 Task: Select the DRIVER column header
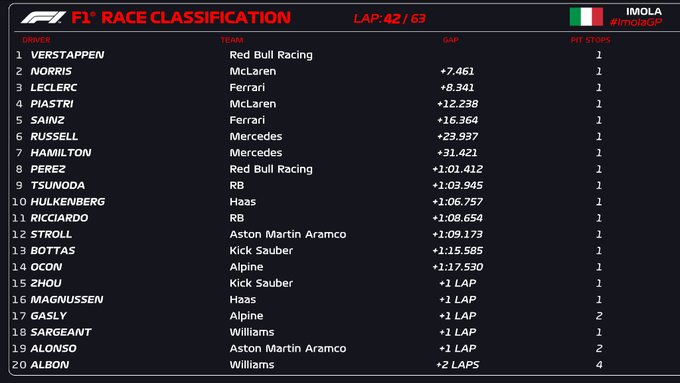[x=36, y=40]
